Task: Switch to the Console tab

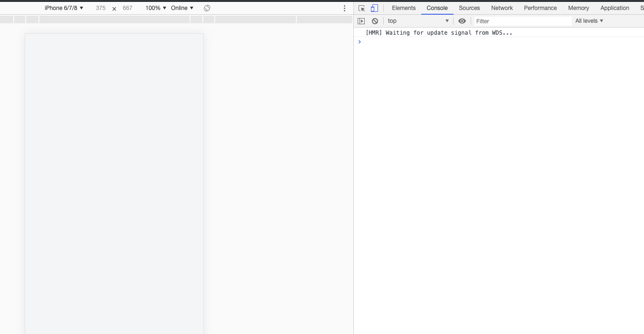Action: [x=437, y=8]
